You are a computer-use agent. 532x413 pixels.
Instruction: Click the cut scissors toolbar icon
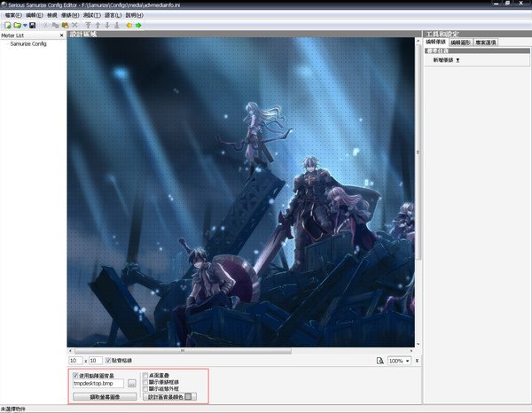[45, 26]
